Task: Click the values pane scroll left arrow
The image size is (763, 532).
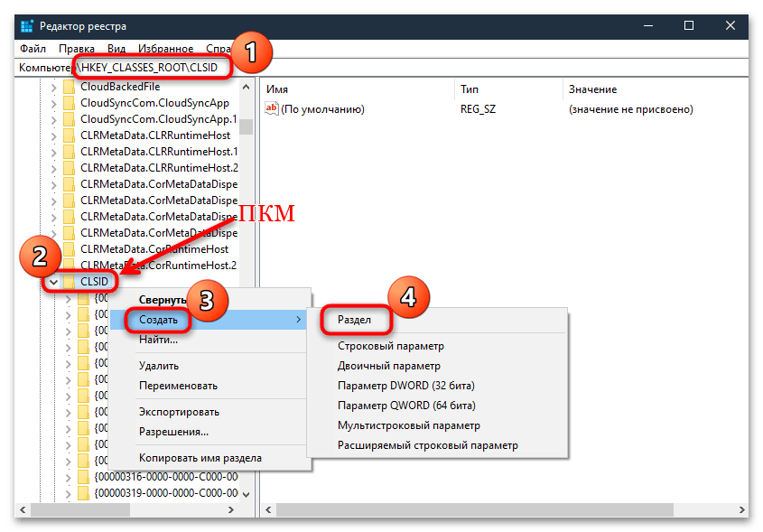Action: (268, 509)
